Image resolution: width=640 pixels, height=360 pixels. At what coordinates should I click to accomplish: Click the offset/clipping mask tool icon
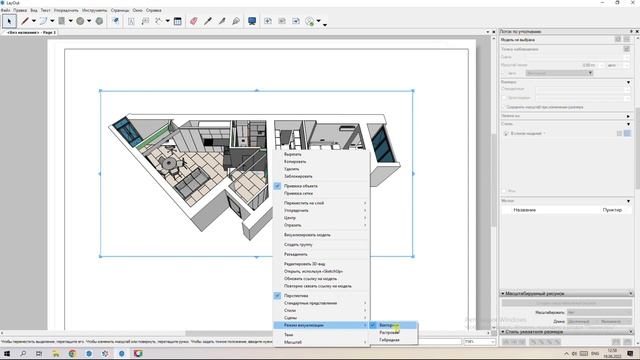tap(116, 21)
